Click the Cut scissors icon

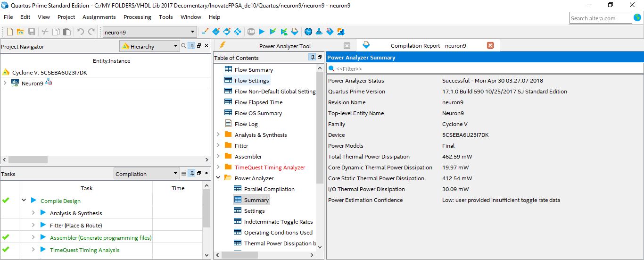[x=45, y=32]
